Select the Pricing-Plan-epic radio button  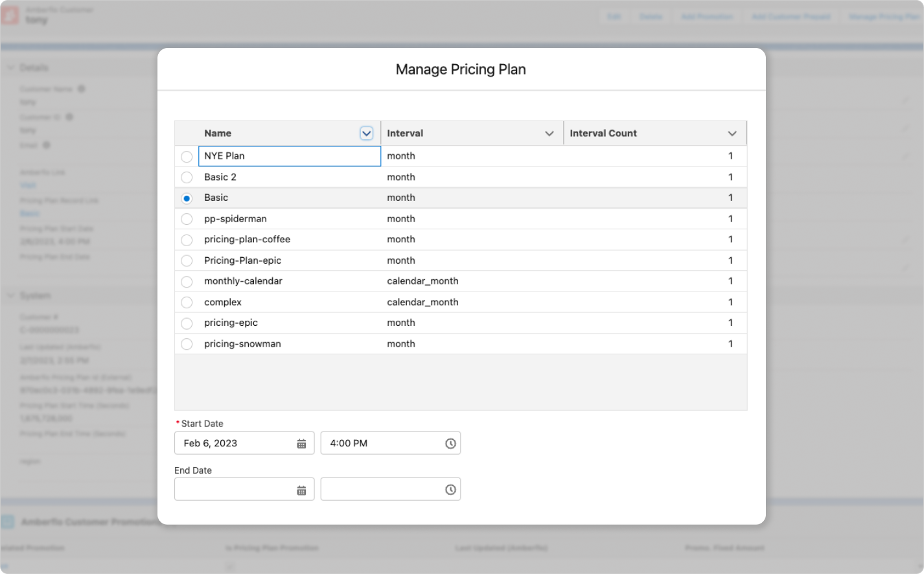187,260
